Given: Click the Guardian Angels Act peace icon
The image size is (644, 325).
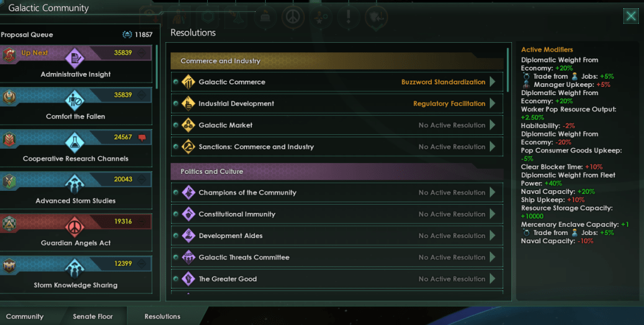Looking at the screenshot, I should point(75,227).
